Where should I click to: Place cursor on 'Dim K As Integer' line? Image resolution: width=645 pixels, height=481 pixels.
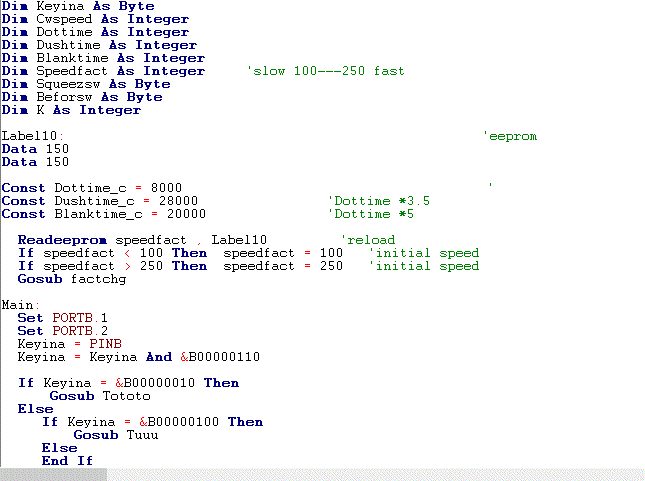[70, 110]
